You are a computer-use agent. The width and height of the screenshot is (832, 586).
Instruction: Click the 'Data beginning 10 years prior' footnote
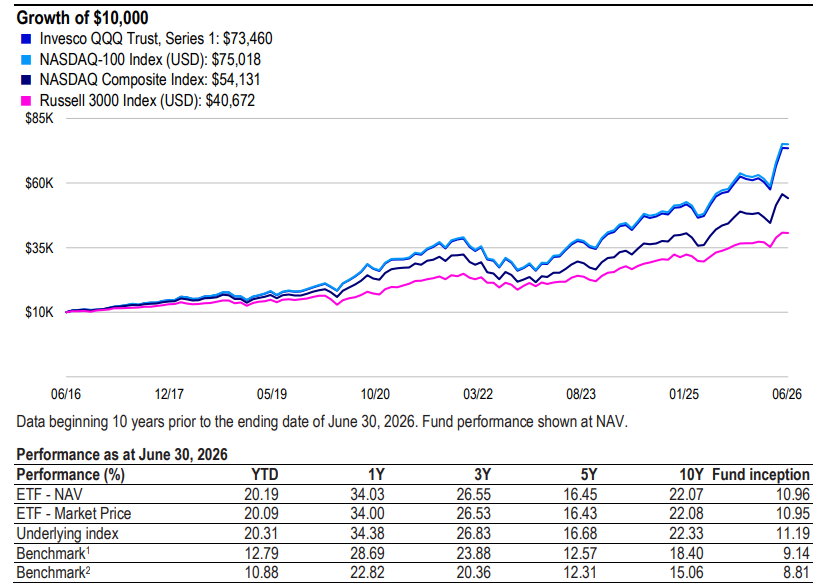click(322, 422)
